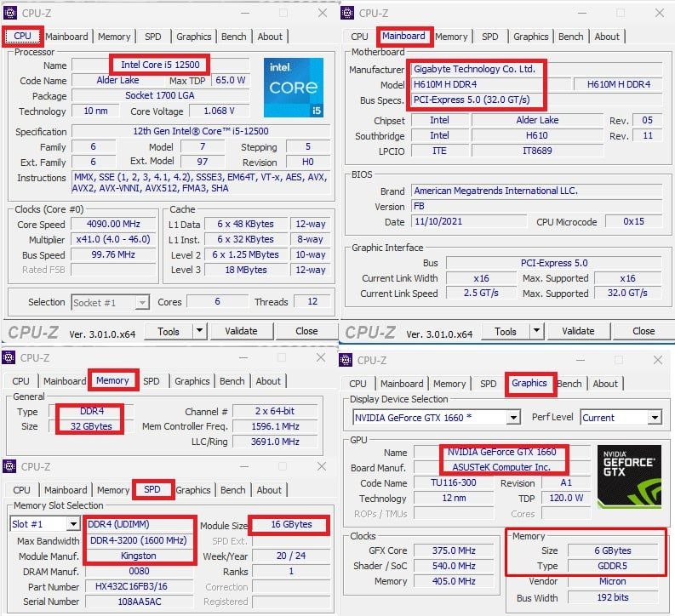Close the top-left CPU-Z window with X
Viewport: 675px width, 616px height.
(323, 13)
